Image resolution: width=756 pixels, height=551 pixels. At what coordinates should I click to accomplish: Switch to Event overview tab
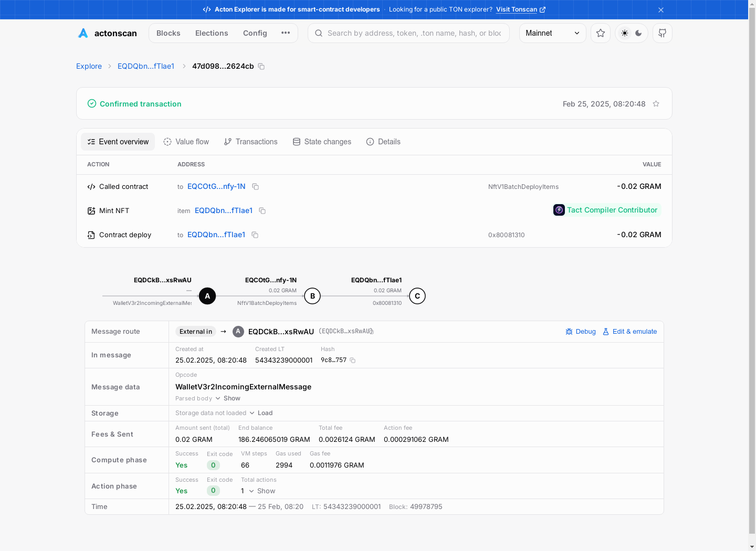[x=118, y=142]
